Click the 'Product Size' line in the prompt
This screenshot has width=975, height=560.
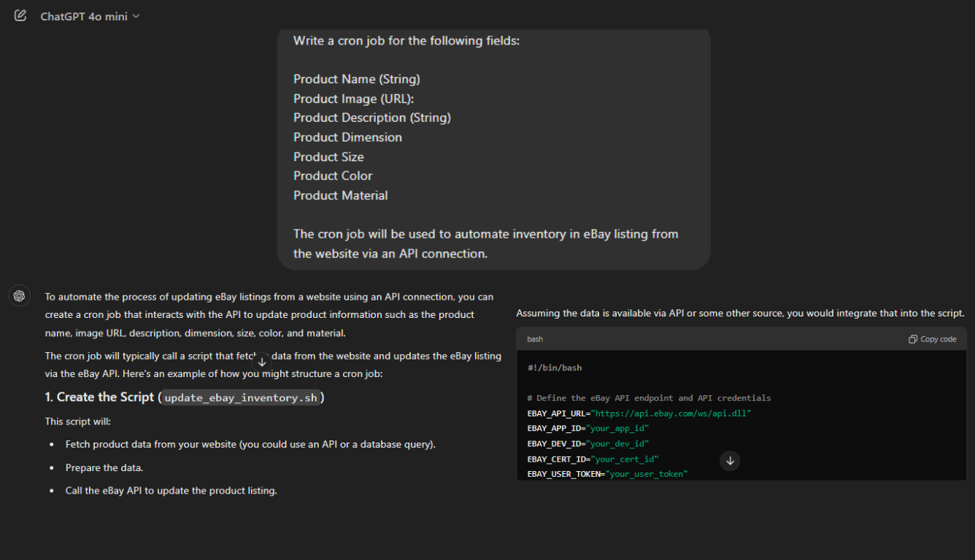click(x=328, y=157)
